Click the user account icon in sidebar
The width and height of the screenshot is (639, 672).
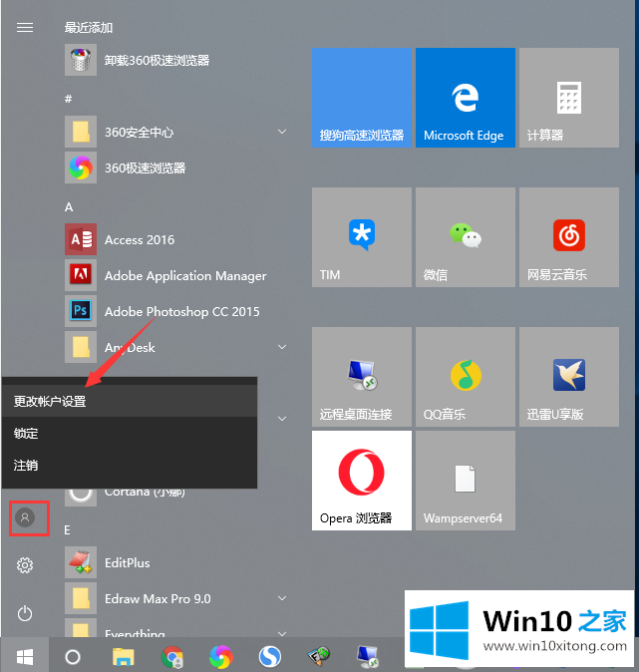(x=25, y=517)
